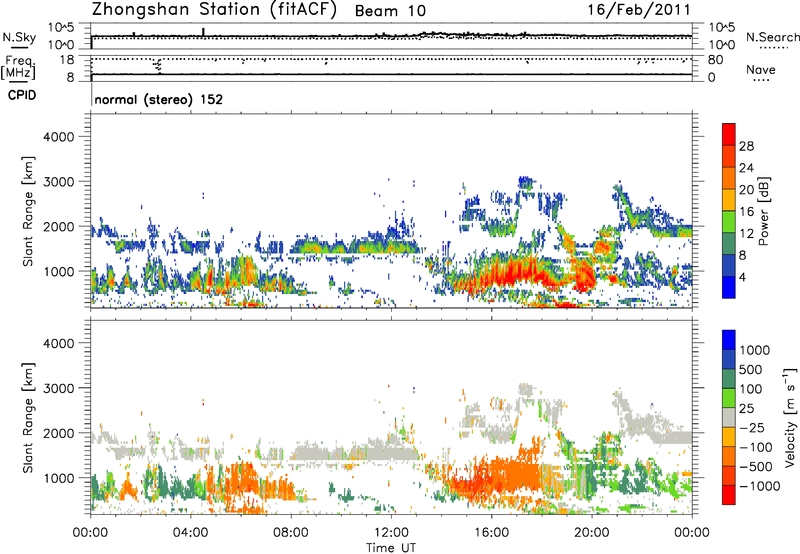The width and height of the screenshot is (800, 554).
Task: Click the '-1000' velocity colorbar label
Action: coord(760,486)
